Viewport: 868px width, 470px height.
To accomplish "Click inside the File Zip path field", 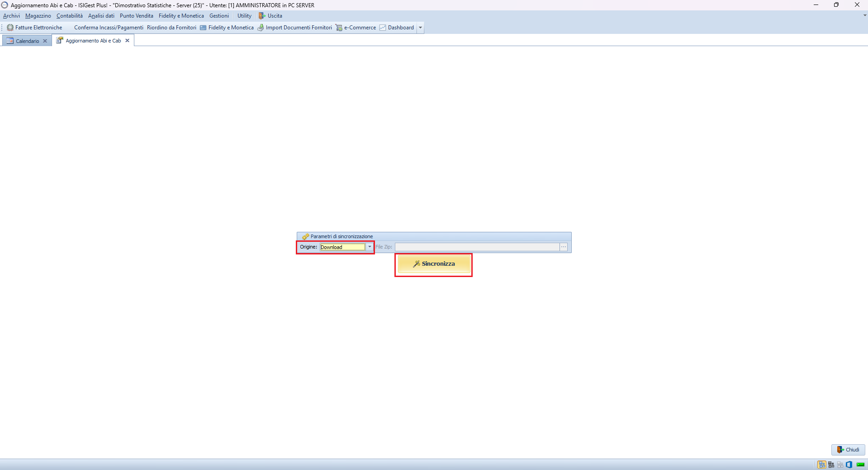I will point(477,247).
